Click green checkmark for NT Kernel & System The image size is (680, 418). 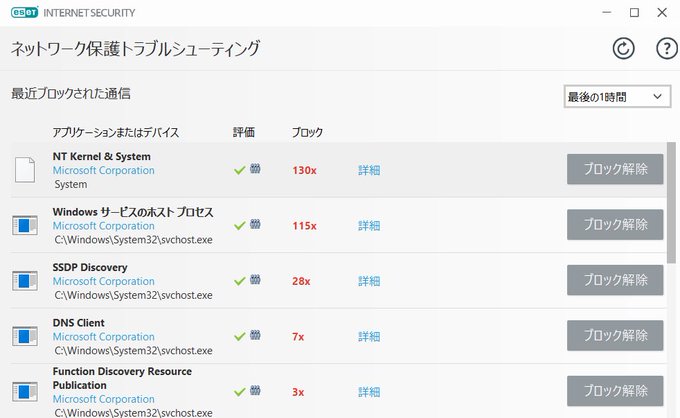(x=240, y=170)
